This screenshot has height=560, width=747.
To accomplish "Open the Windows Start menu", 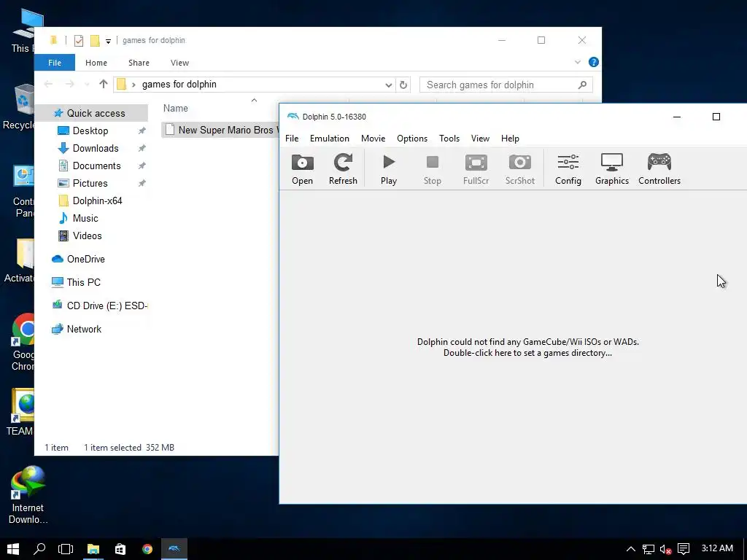I will (x=13, y=549).
